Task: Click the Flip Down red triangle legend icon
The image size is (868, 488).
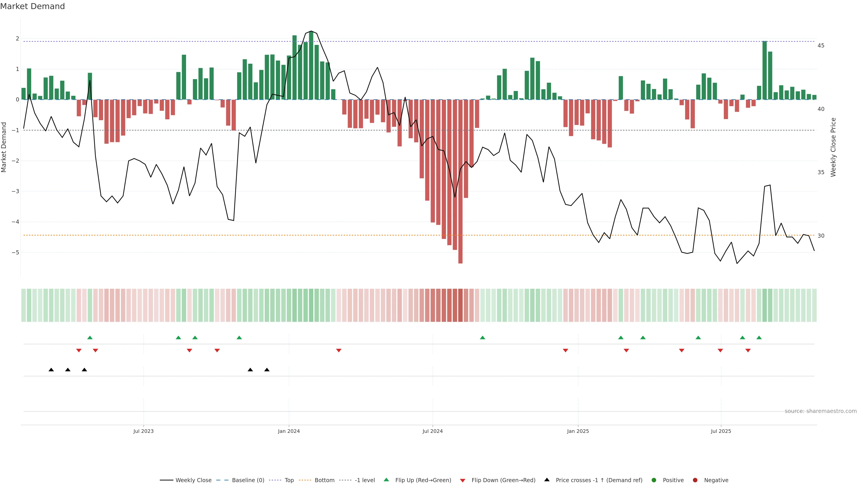Action: click(x=463, y=481)
